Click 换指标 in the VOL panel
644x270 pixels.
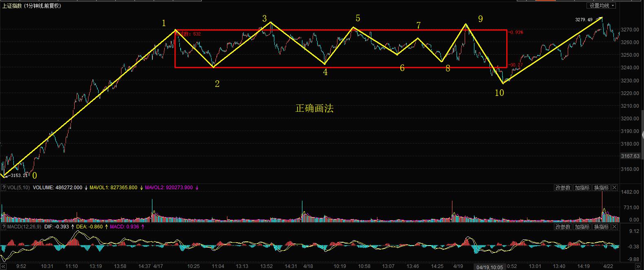(x=601, y=188)
